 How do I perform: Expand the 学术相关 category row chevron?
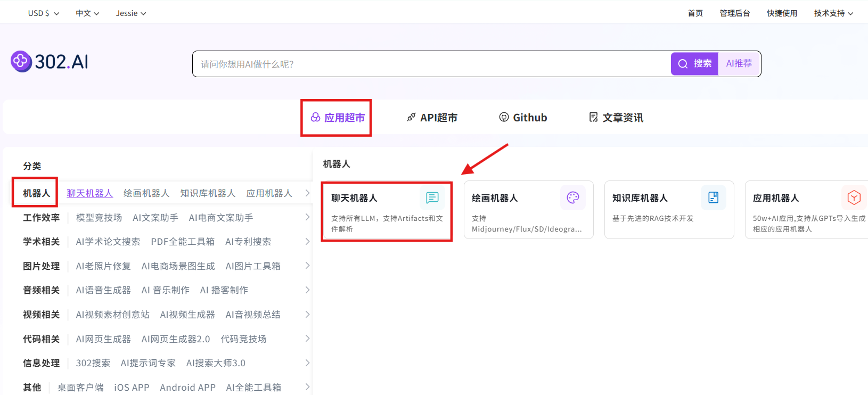[307, 242]
